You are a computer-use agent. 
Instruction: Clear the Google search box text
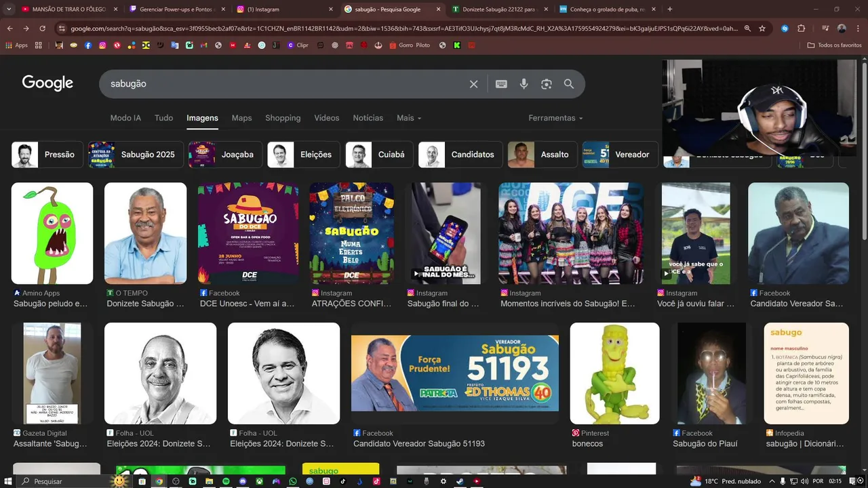point(473,84)
